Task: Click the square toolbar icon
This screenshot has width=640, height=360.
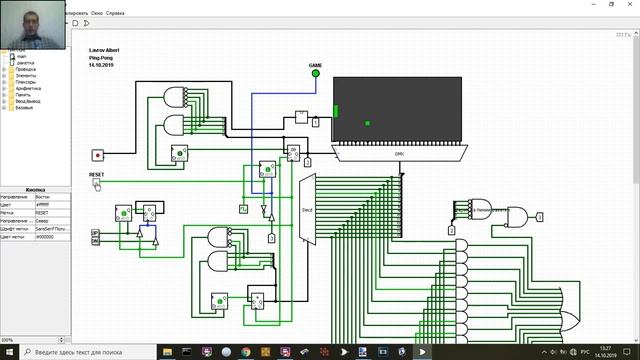Action: [x=75, y=23]
